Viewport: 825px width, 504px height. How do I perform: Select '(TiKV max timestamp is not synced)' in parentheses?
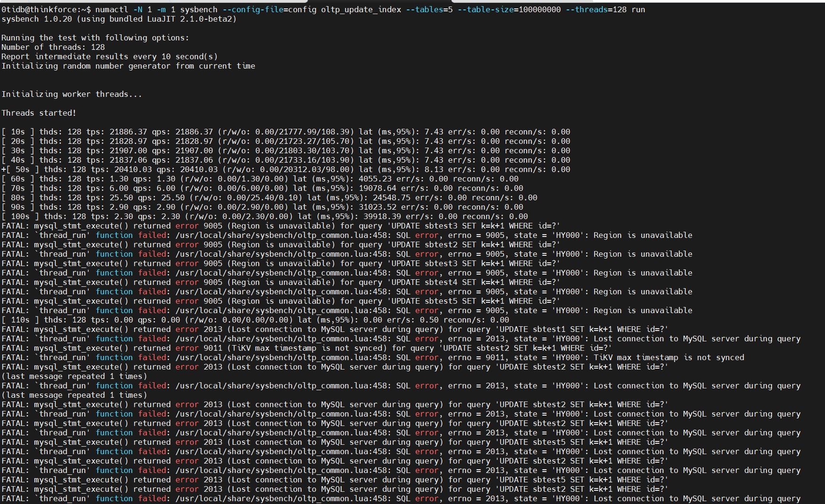pos(307,348)
